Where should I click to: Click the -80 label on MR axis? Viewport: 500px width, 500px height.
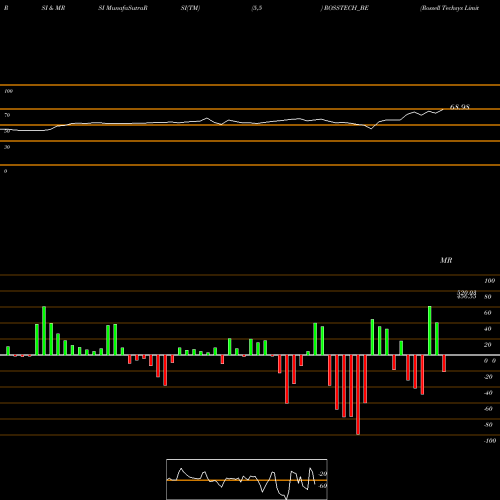[x=488, y=425]
